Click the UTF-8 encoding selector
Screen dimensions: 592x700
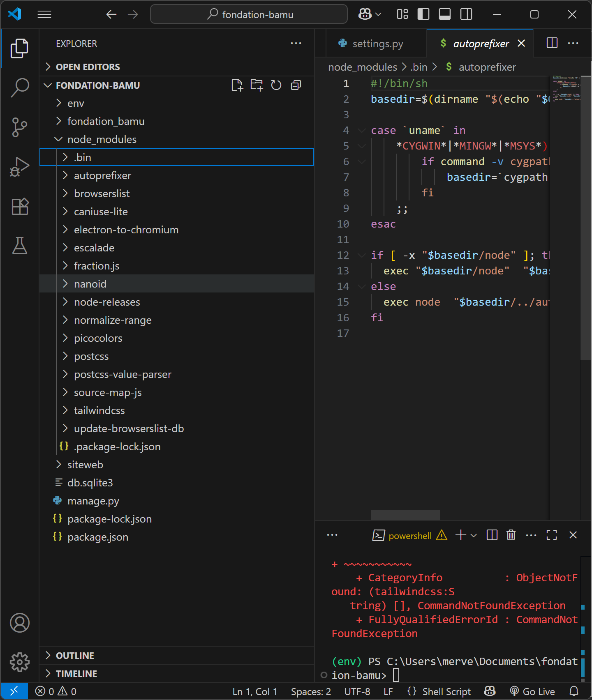click(x=357, y=691)
